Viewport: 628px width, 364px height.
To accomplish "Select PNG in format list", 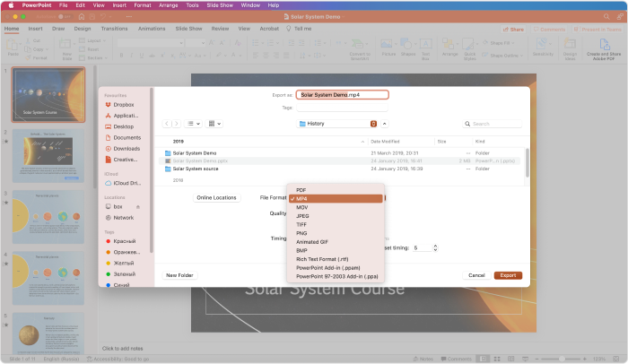I will [336, 233].
